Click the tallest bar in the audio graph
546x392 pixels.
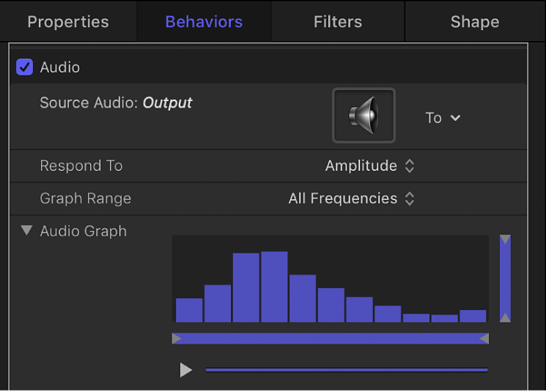(274, 286)
